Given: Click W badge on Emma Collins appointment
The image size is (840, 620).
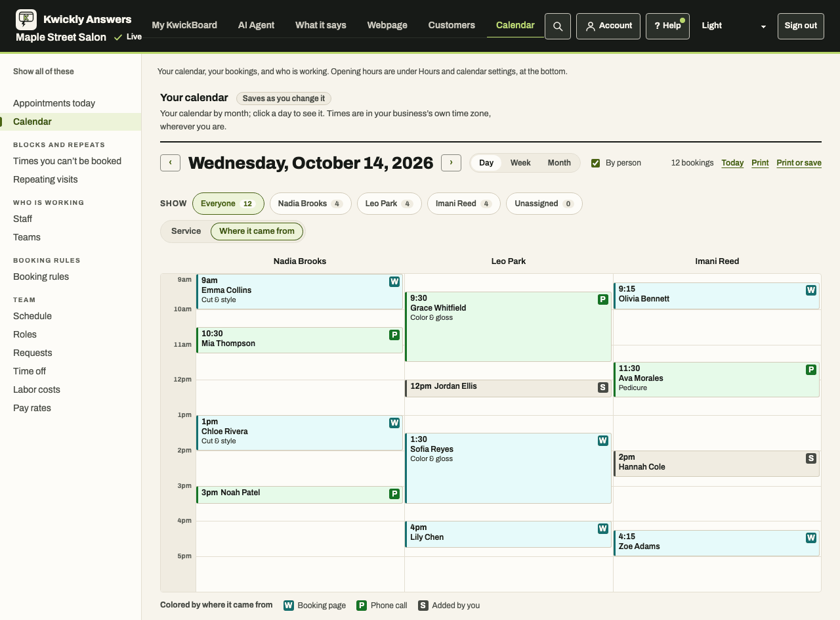Looking at the screenshot, I should (394, 282).
